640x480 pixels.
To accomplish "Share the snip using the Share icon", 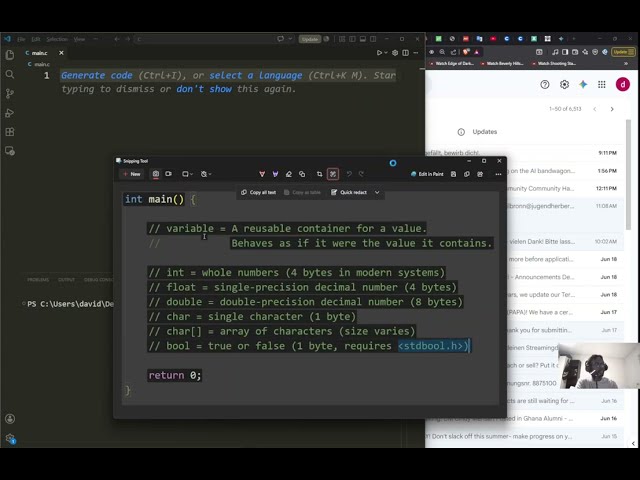I will pyautogui.click(x=480, y=174).
